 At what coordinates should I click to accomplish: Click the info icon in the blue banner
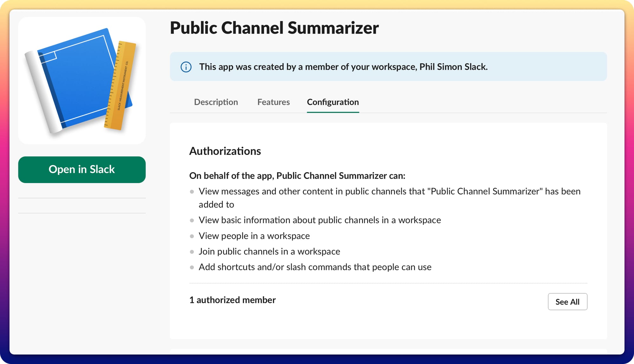186,67
